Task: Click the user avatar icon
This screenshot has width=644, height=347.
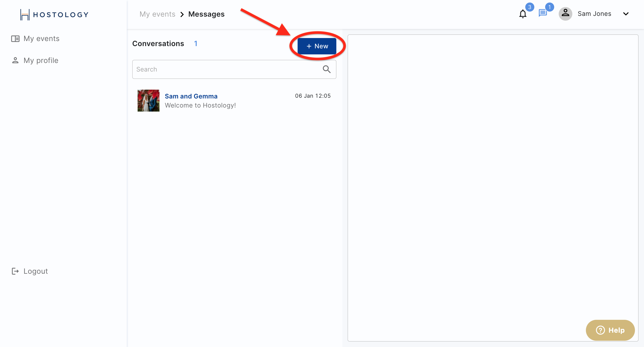Action: (x=565, y=14)
